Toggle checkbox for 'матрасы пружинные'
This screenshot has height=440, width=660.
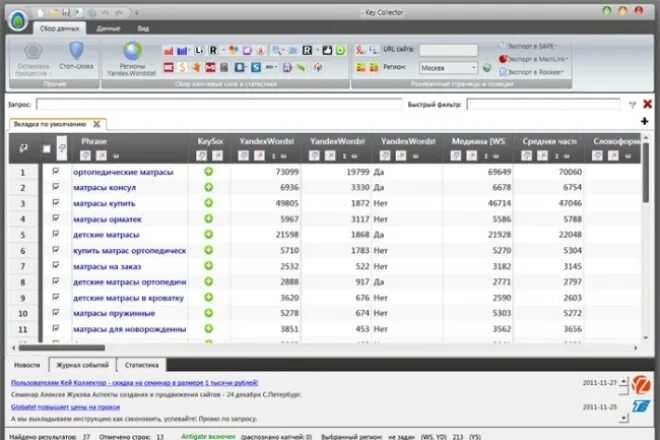click(x=56, y=313)
